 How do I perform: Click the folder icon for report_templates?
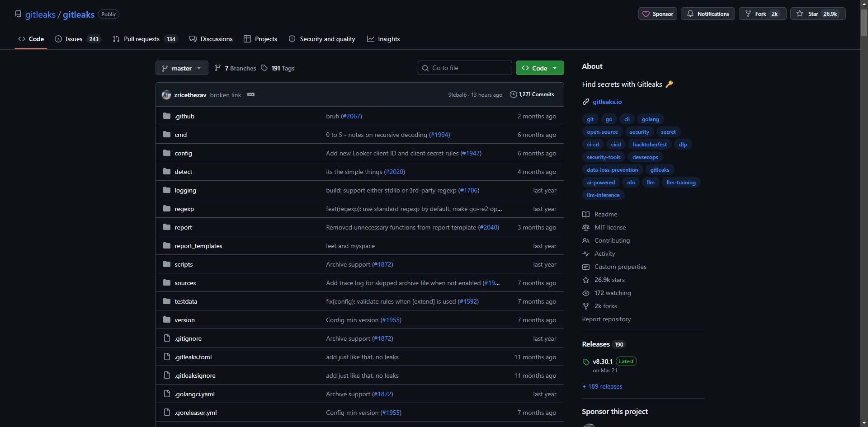[x=167, y=246]
